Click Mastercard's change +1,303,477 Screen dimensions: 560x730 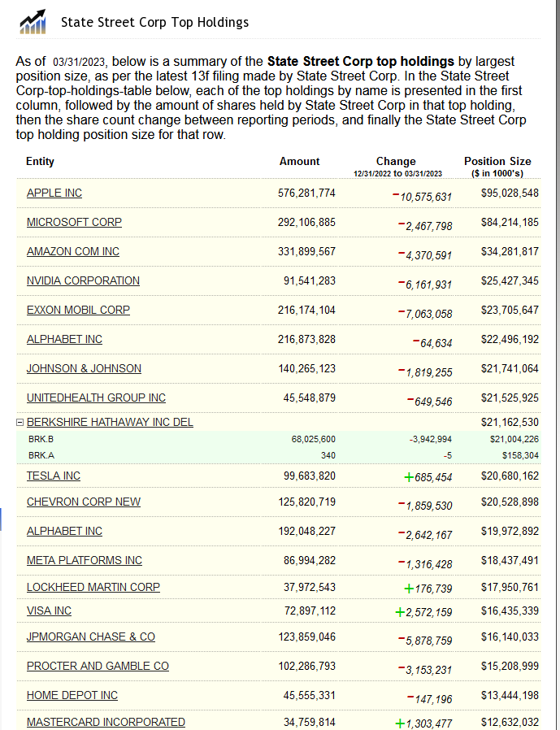[x=423, y=723]
